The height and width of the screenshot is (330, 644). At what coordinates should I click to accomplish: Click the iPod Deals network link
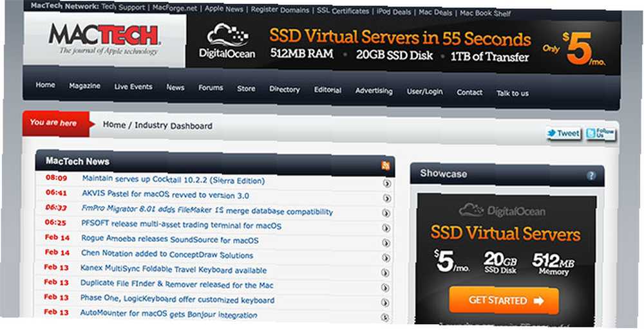coord(394,12)
